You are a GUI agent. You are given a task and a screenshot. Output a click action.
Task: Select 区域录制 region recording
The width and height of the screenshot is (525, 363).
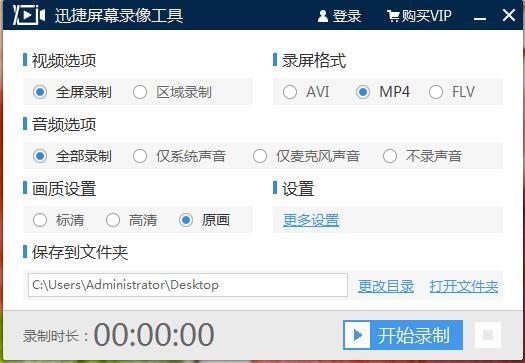[x=172, y=92]
